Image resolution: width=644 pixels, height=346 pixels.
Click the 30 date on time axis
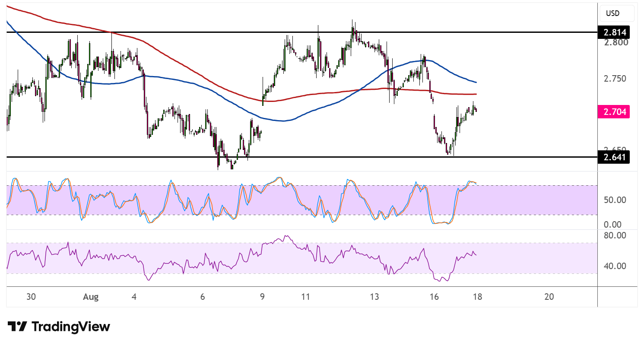point(31,297)
